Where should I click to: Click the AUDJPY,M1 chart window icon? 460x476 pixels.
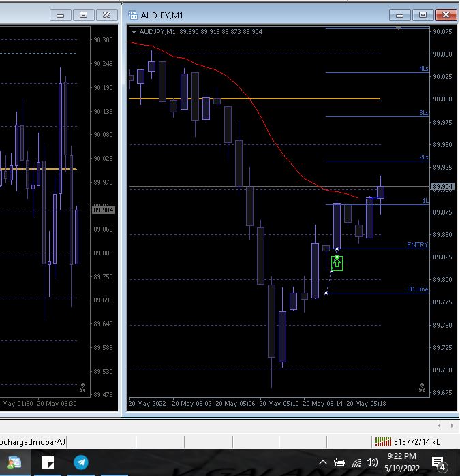133,15
